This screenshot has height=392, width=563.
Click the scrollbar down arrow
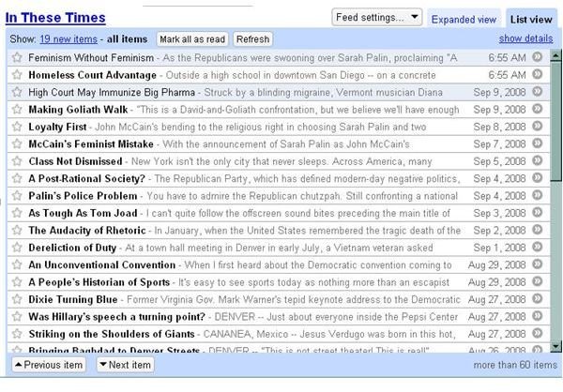tap(555, 346)
